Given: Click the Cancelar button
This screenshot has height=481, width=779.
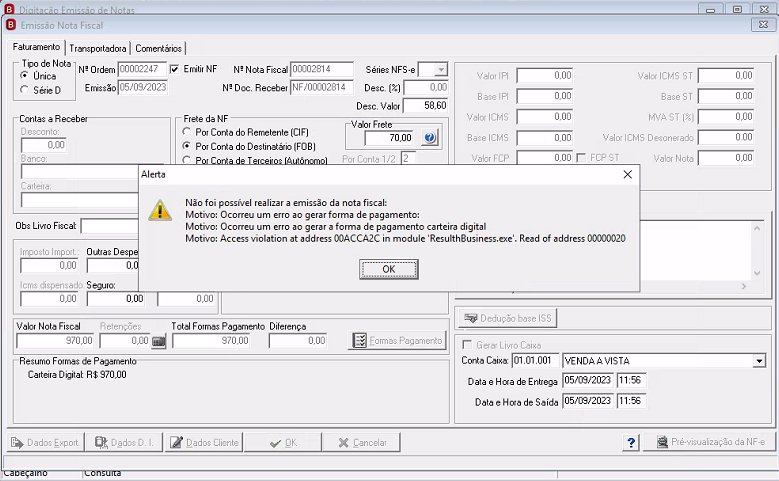Looking at the screenshot, I should [x=362, y=442].
